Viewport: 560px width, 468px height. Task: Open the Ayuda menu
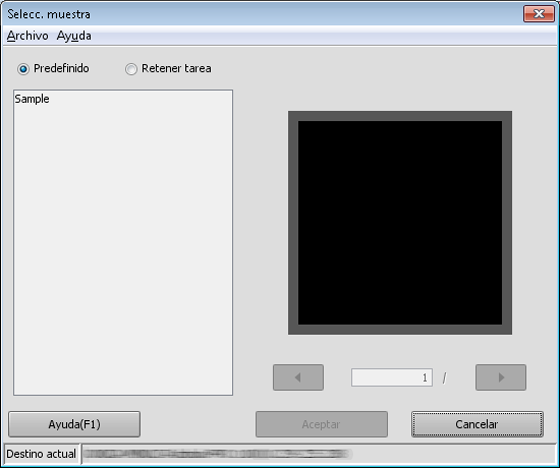pos(74,36)
